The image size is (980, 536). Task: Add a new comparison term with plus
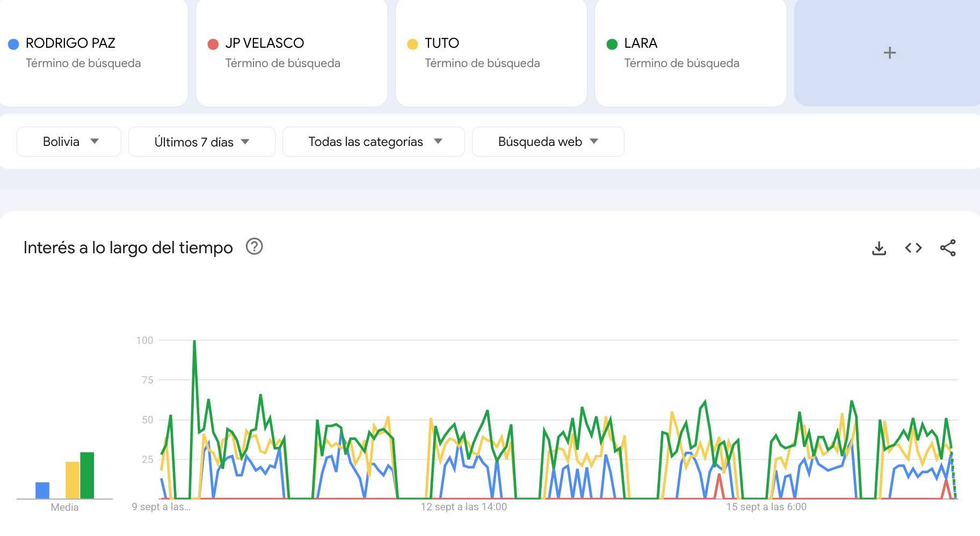point(889,53)
